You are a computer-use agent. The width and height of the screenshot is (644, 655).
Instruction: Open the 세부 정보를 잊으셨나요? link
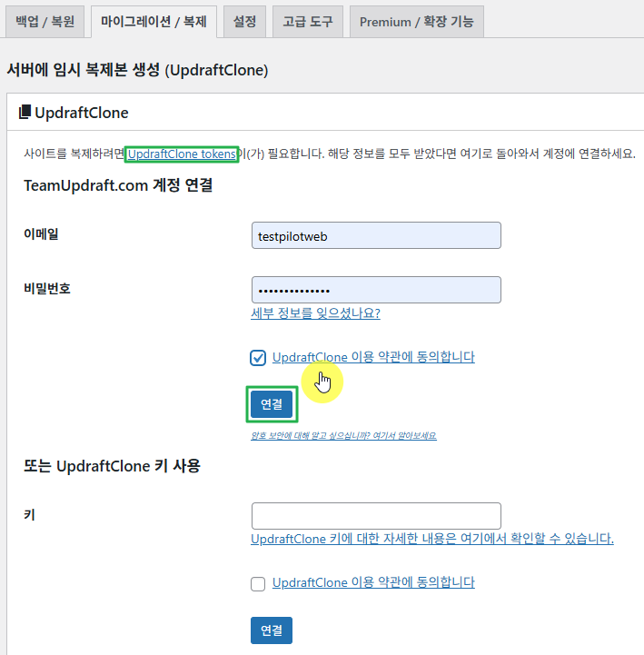click(315, 313)
